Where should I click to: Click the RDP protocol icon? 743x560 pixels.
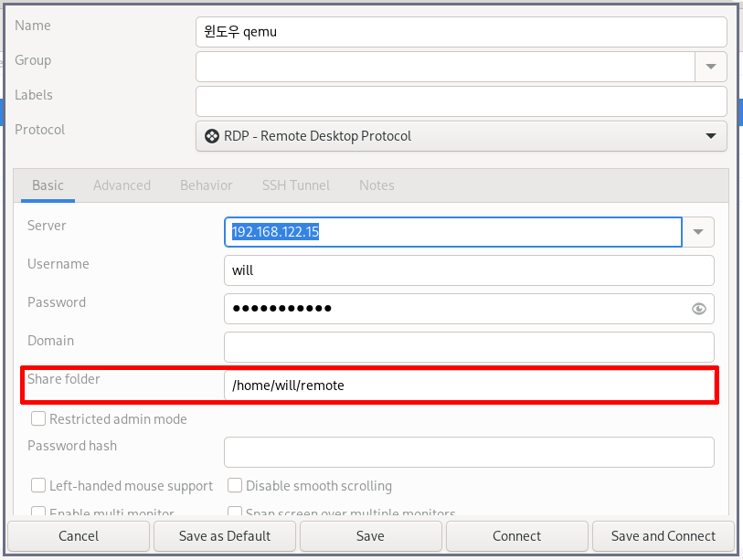click(x=213, y=136)
